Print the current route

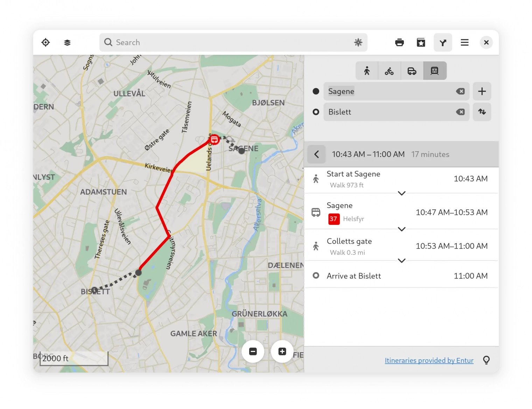(399, 42)
